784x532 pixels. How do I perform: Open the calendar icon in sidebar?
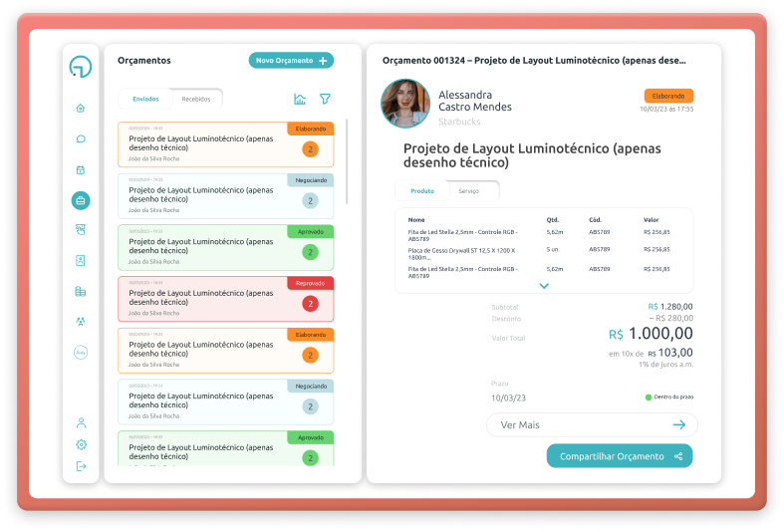81,169
